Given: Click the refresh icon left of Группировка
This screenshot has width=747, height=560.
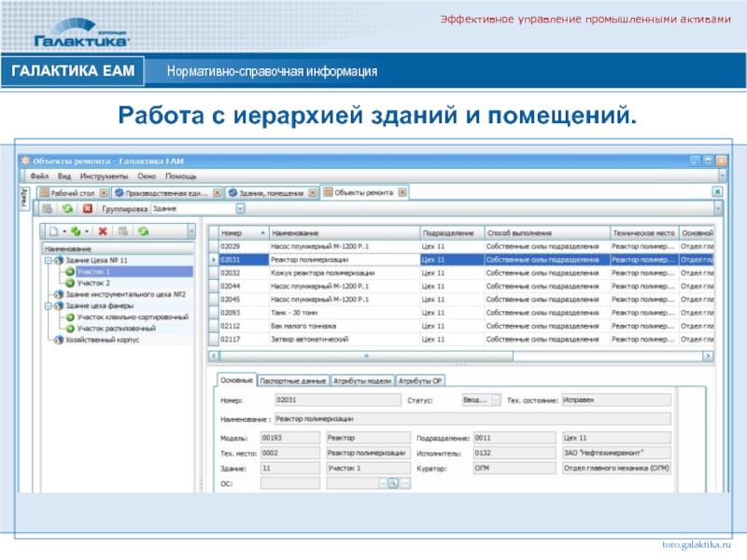Looking at the screenshot, I should tap(66, 209).
